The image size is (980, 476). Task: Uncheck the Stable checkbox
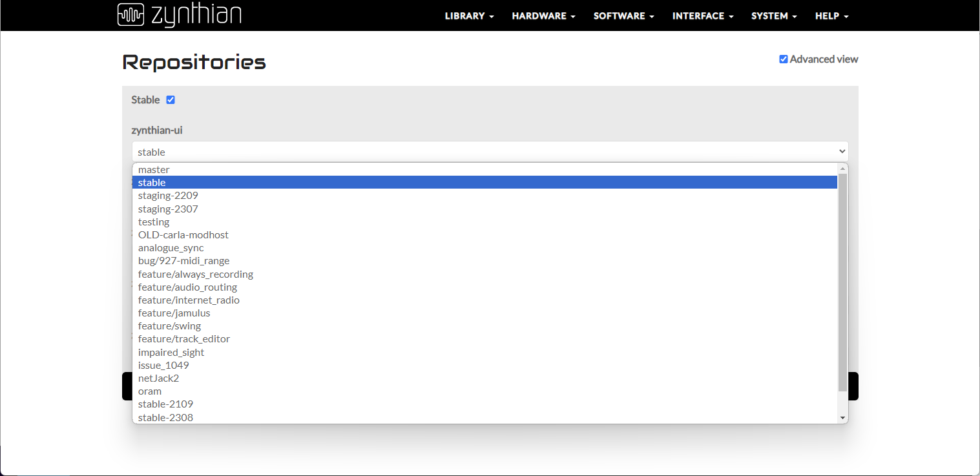[171, 100]
